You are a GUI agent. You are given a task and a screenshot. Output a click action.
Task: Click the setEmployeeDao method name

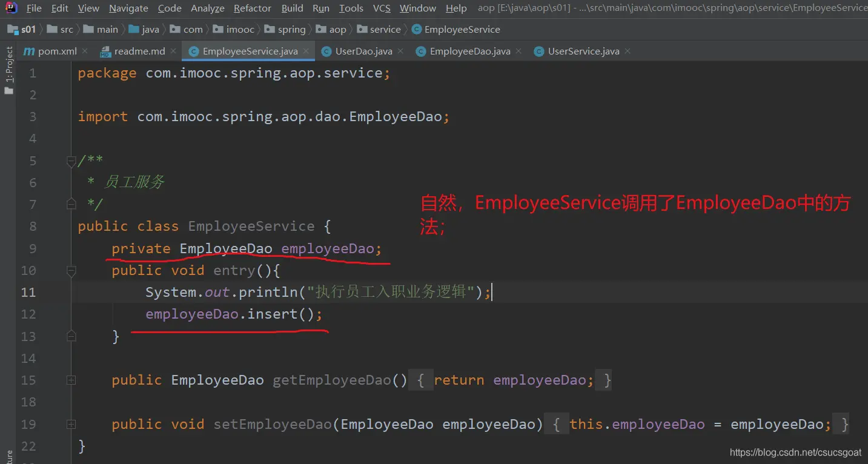pos(273,424)
